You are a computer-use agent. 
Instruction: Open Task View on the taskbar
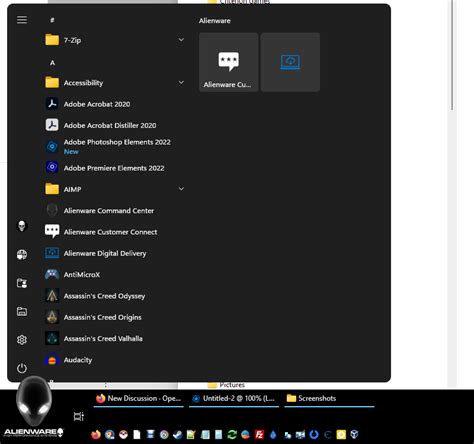pos(79,416)
